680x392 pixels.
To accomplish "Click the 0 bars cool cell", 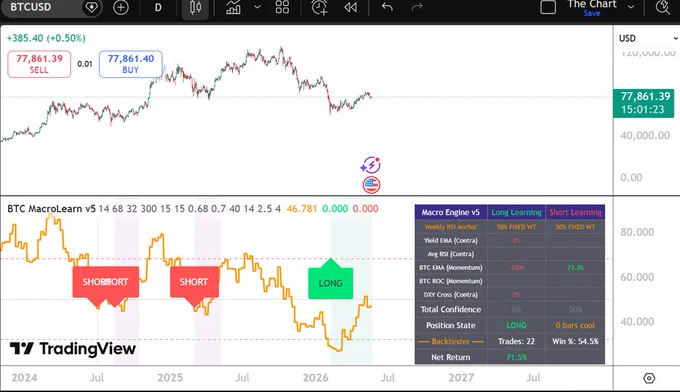I will [x=575, y=325].
